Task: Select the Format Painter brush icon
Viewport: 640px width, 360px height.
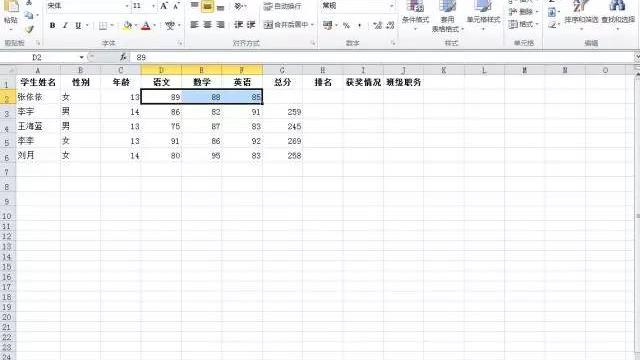Action: 29,29
